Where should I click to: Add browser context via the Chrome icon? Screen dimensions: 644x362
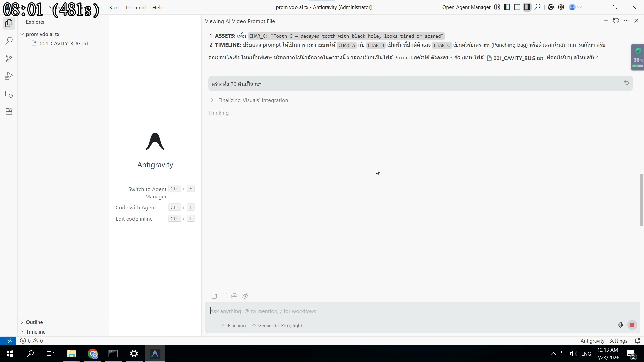click(x=244, y=296)
